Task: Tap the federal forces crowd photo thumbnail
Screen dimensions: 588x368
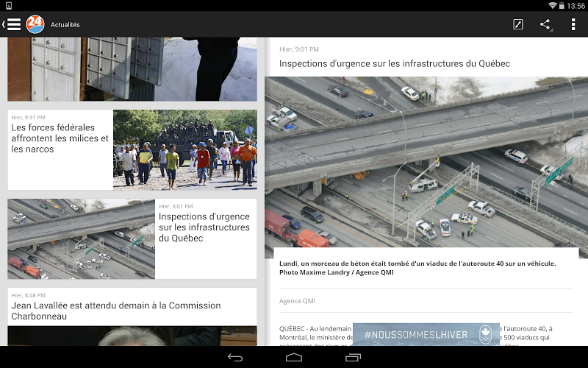Action: (185, 150)
